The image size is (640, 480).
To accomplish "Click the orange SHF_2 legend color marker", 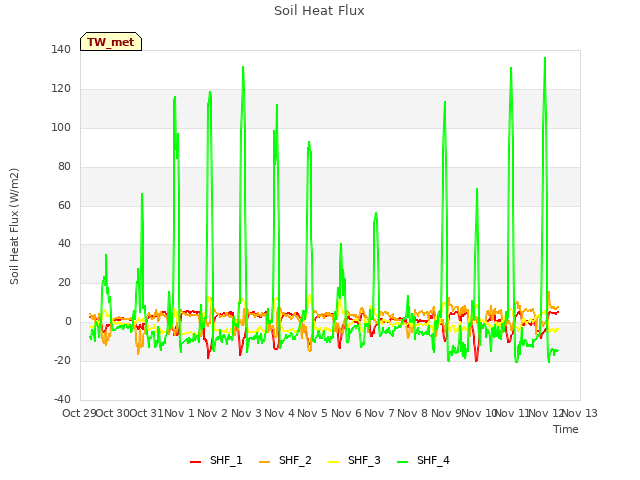I will tap(264, 462).
